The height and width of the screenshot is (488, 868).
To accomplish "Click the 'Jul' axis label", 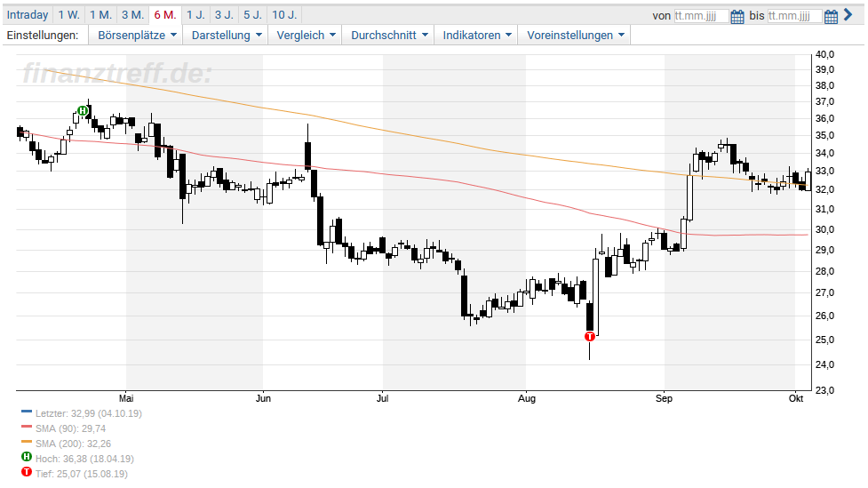I will [383, 398].
